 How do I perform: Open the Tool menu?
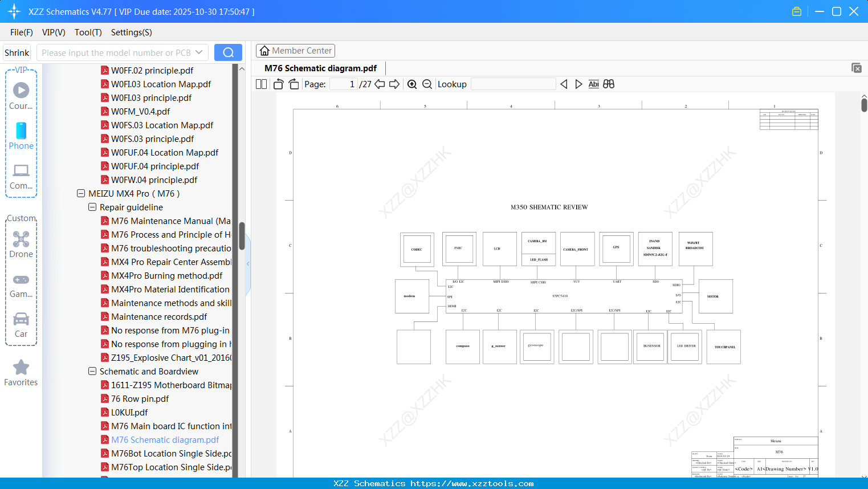pos(88,32)
